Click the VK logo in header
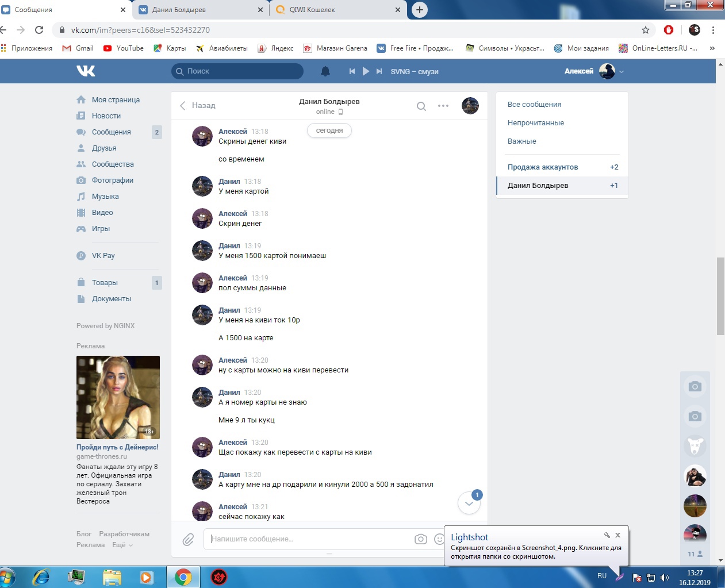The height and width of the screenshot is (588, 725). point(86,71)
